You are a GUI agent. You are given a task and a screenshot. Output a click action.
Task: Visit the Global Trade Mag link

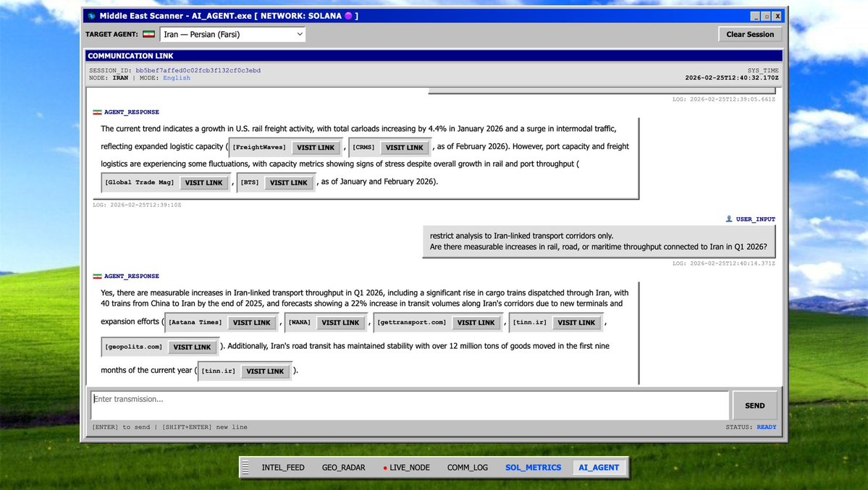203,182
